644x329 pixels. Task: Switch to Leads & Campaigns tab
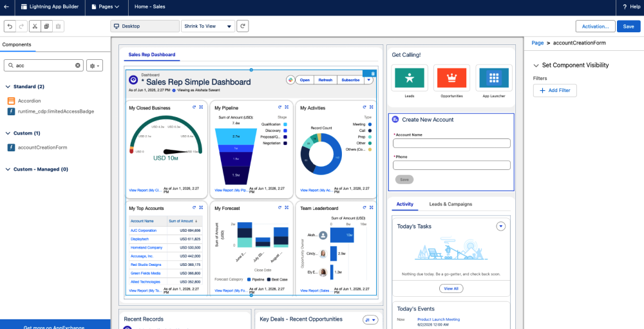451,204
